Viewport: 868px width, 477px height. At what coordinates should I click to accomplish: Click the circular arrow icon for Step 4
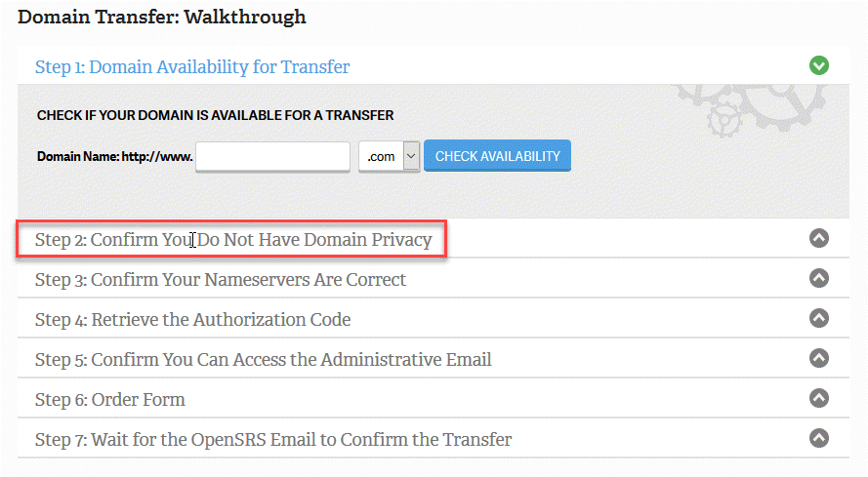point(819,318)
